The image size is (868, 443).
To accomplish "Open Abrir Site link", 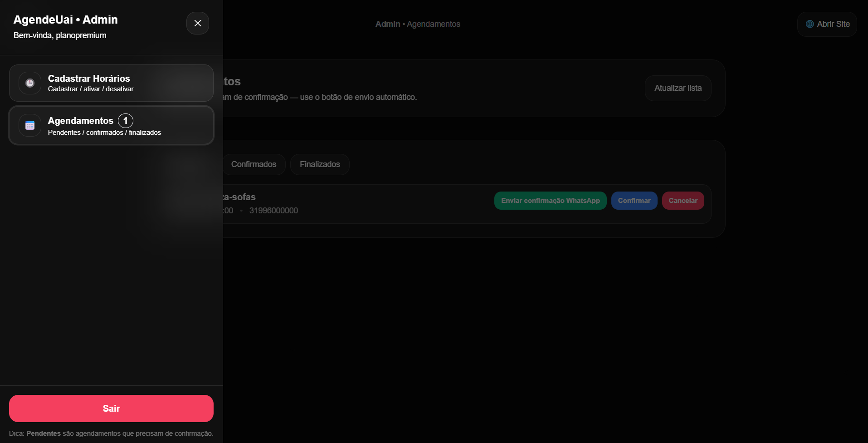I will (826, 24).
